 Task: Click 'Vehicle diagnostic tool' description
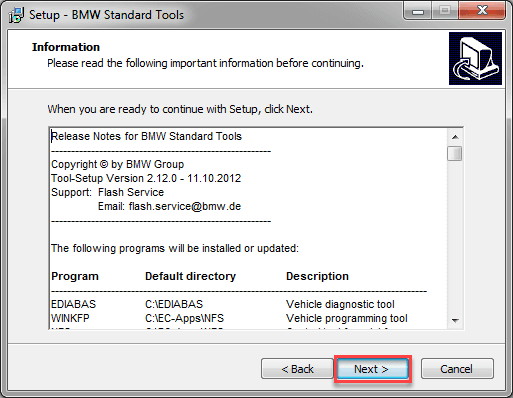[340, 304]
